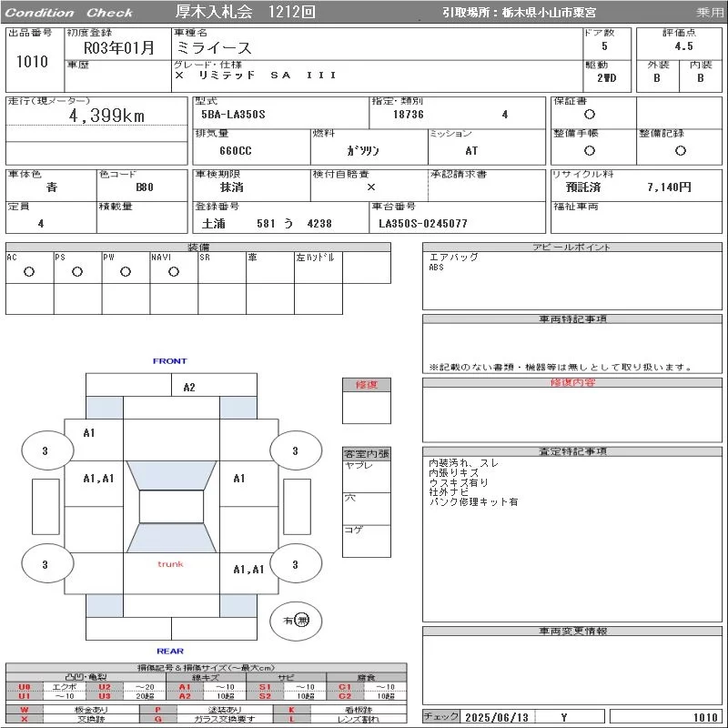Click the red 修復 box header
This screenshot has height=728, width=728.
[x=367, y=385]
